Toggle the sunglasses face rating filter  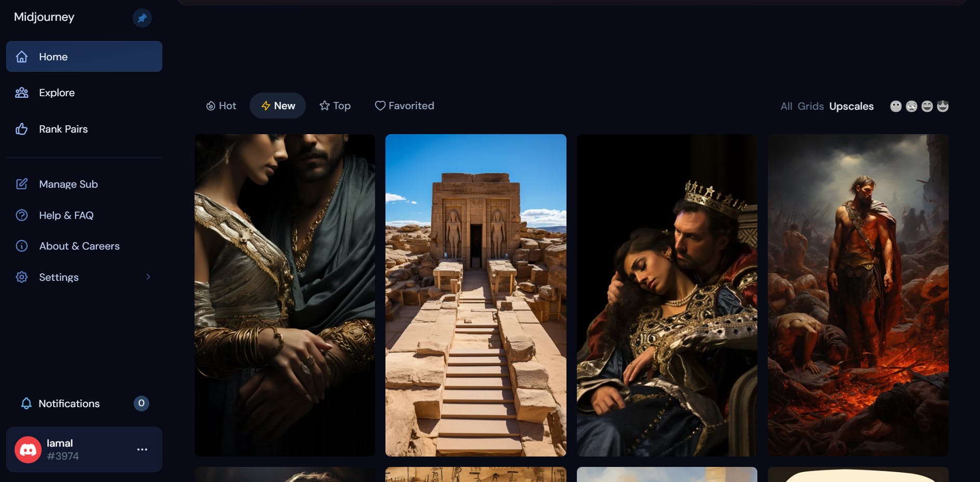pos(943,107)
